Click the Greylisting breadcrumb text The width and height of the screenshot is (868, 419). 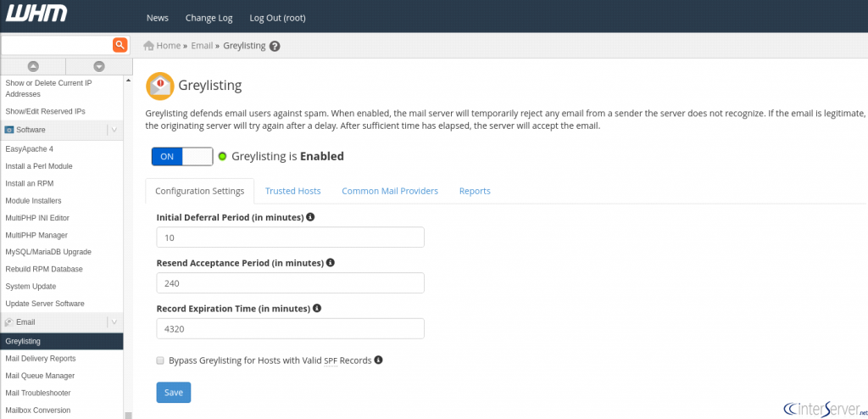244,46
